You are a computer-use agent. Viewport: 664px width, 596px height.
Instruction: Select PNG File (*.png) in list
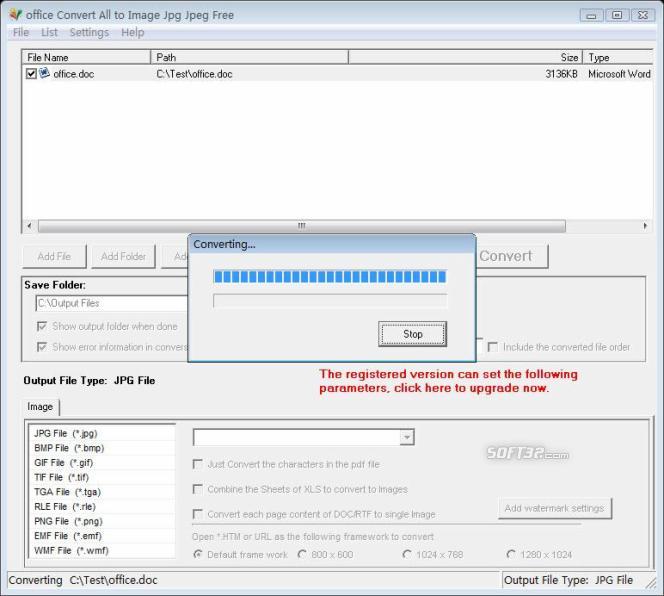pyautogui.click(x=68, y=521)
